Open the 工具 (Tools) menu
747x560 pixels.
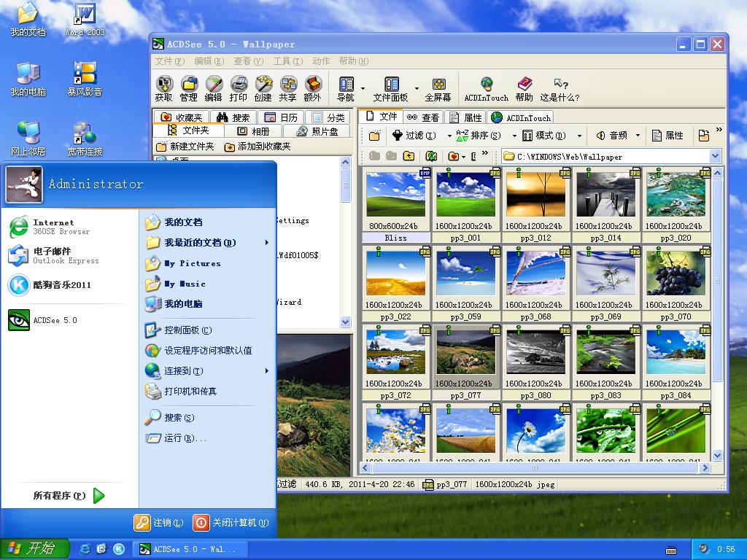[284, 61]
